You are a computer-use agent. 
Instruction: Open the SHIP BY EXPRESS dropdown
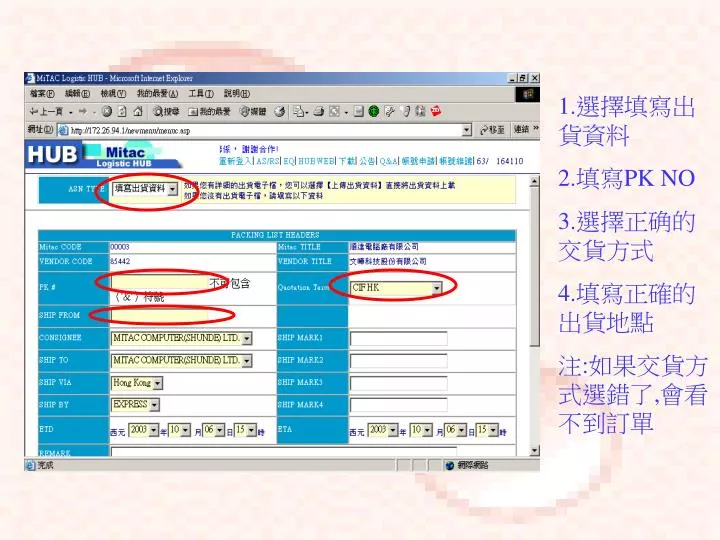(x=135, y=405)
